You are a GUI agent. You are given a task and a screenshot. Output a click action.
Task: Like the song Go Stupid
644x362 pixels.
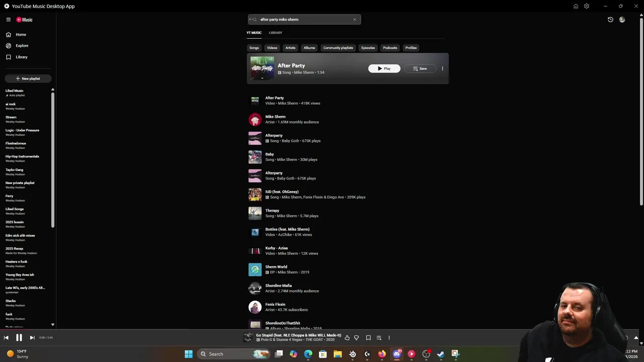click(x=347, y=338)
